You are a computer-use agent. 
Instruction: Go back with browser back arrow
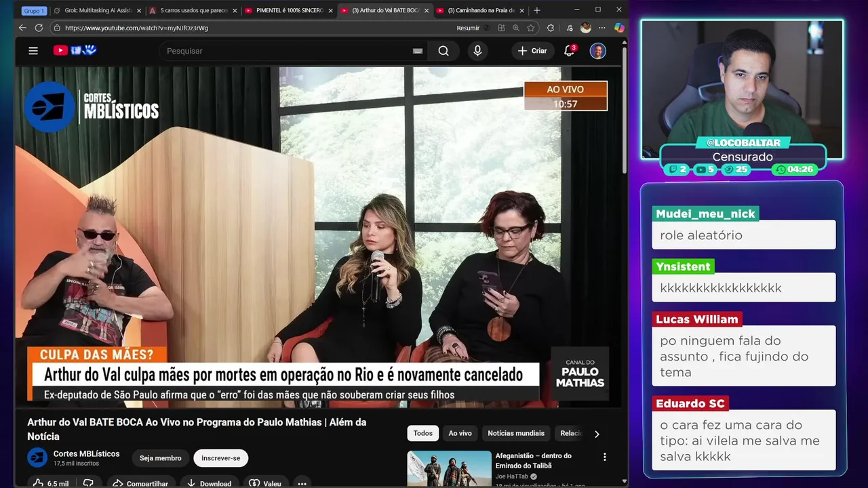[x=22, y=28]
